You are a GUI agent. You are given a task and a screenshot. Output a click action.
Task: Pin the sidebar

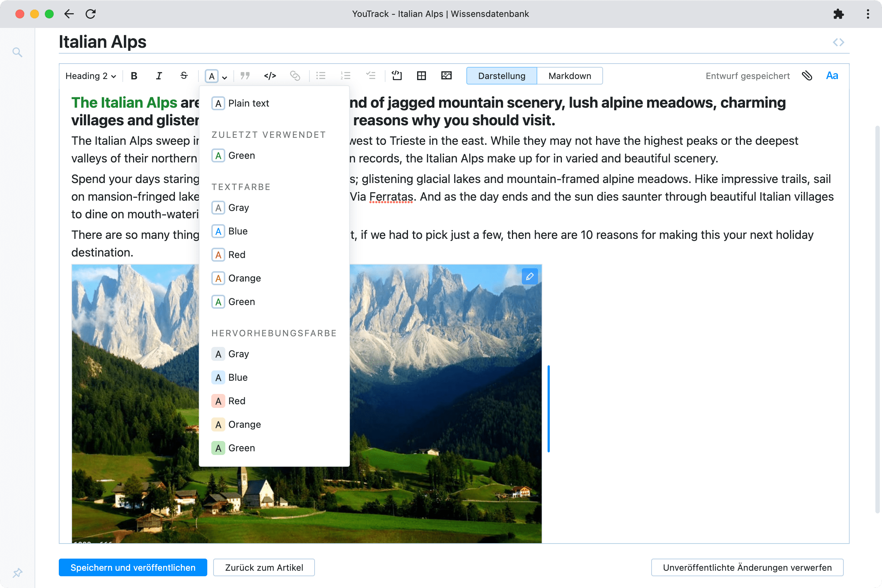[x=17, y=573]
